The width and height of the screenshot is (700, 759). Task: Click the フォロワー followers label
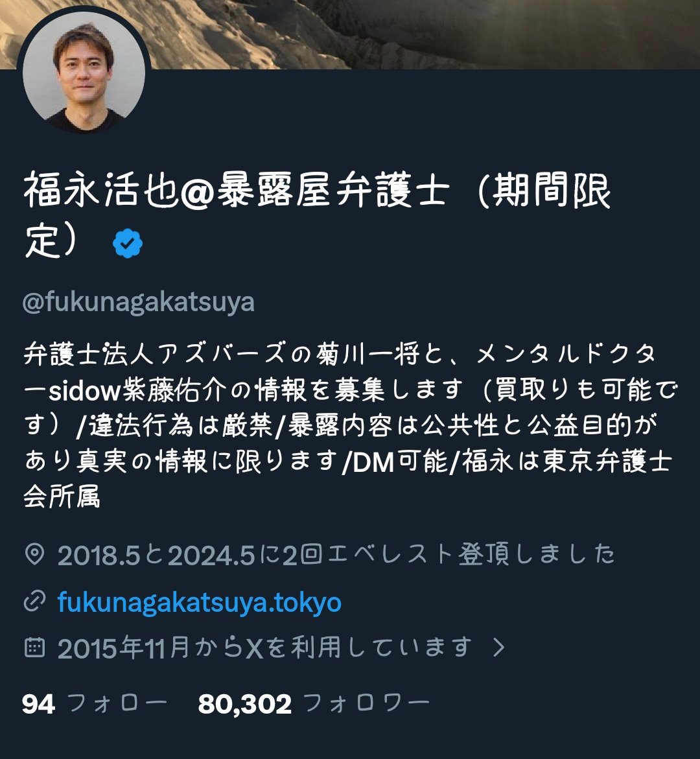[367, 703]
